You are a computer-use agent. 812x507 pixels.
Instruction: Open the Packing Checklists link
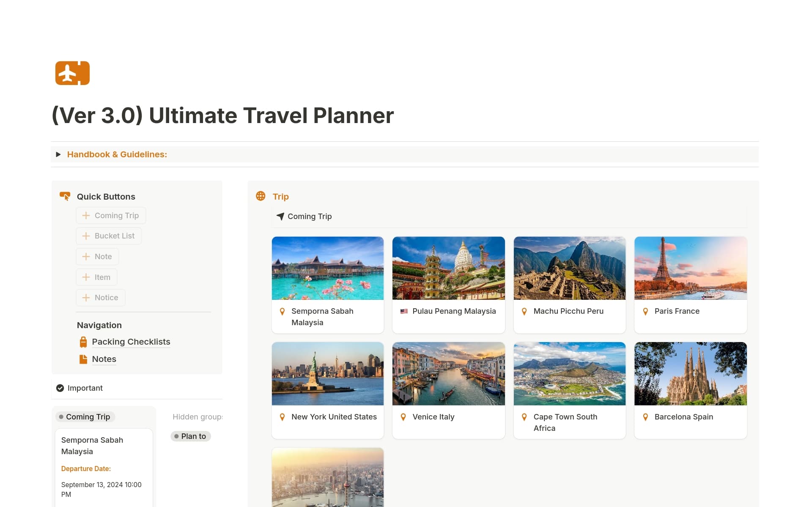point(131,341)
